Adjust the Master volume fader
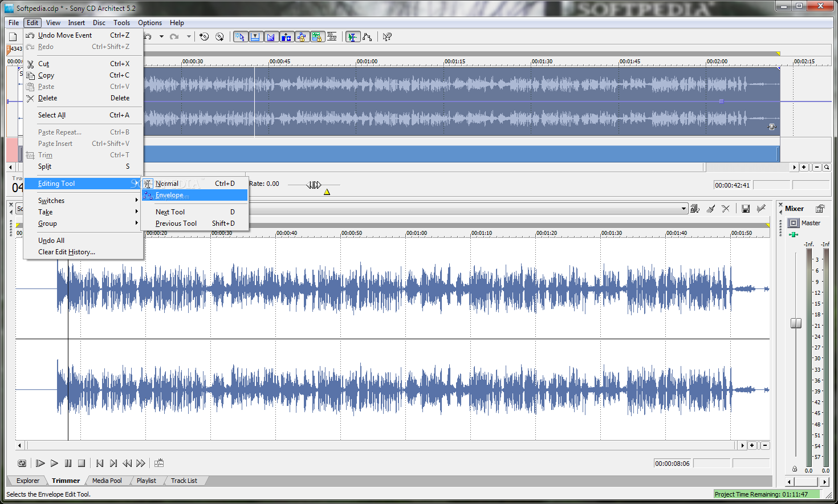Screen dimensions: 838x504 (796, 323)
